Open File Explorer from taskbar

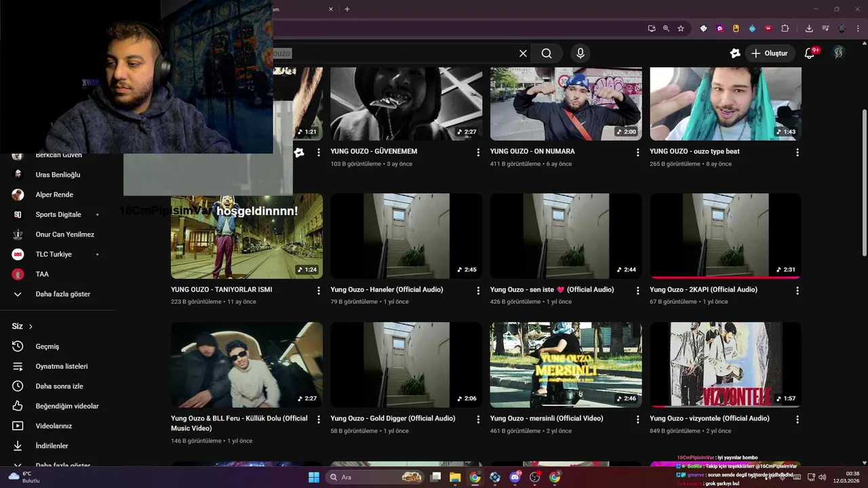point(455,477)
